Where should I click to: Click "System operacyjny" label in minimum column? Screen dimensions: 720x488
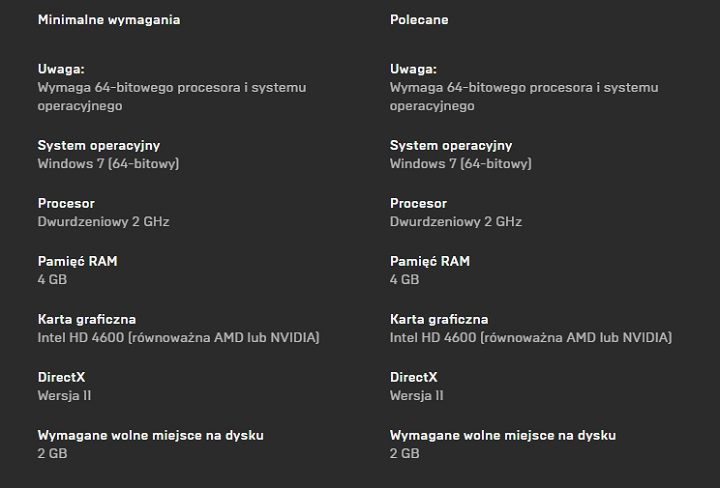click(x=98, y=145)
